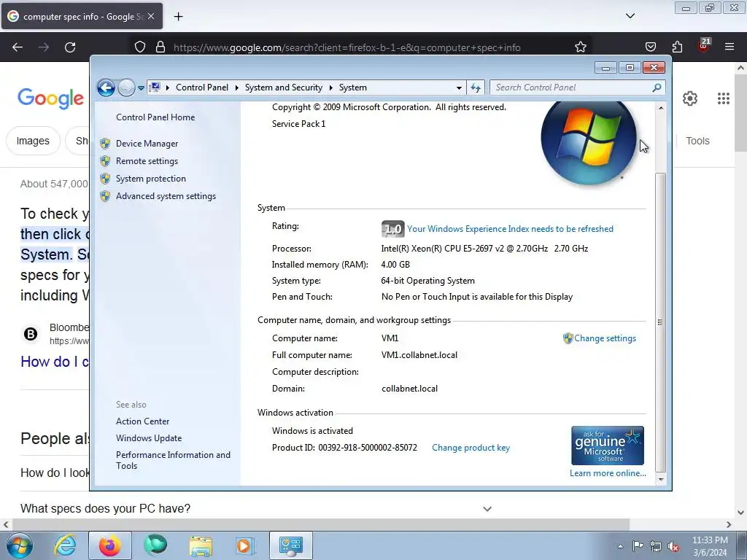
Task: Bookmark this page with star icon
Action: click(x=580, y=47)
